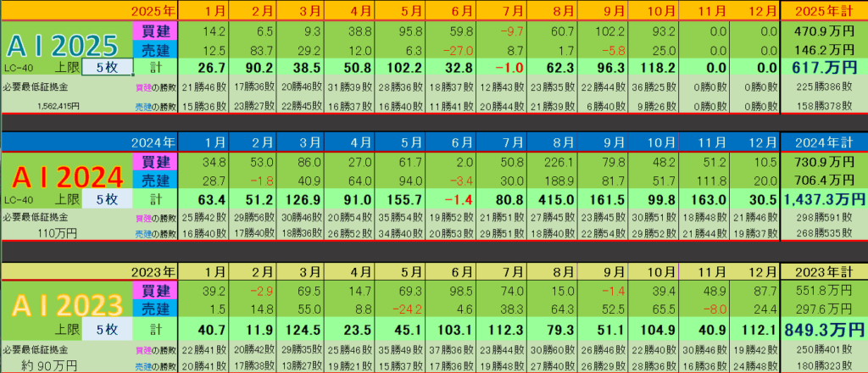Screen dimensions: 868x373
Task: Click the pink 買建 label in AI2023 section
Action: coord(155,292)
